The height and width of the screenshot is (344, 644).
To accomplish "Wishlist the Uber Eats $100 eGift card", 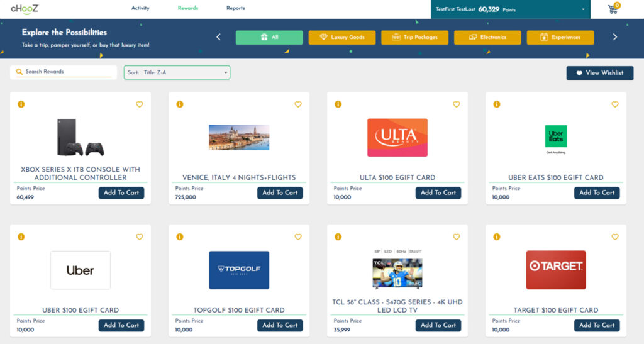I will click(615, 104).
